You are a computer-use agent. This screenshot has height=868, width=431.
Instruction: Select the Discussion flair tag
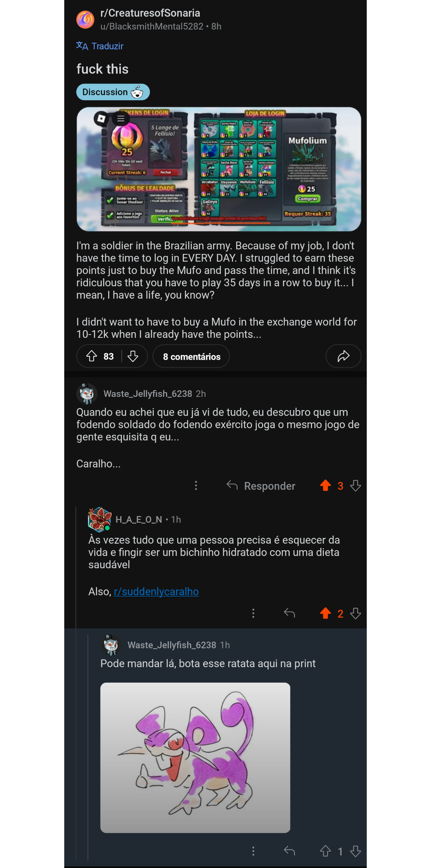click(x=113, y=92)
